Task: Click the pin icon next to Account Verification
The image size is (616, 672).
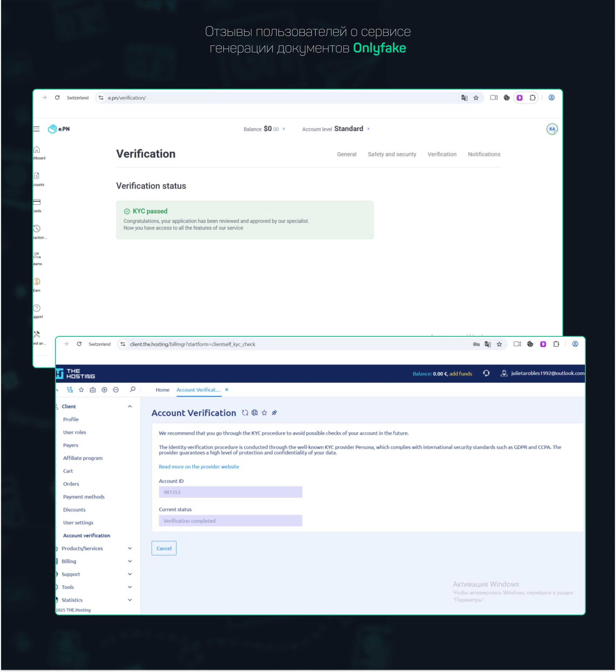Action: click(x=274, y=413)
